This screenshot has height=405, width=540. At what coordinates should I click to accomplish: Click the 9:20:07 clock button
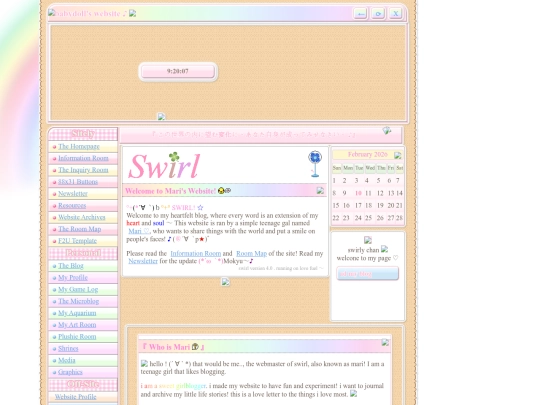pos(178,71)
